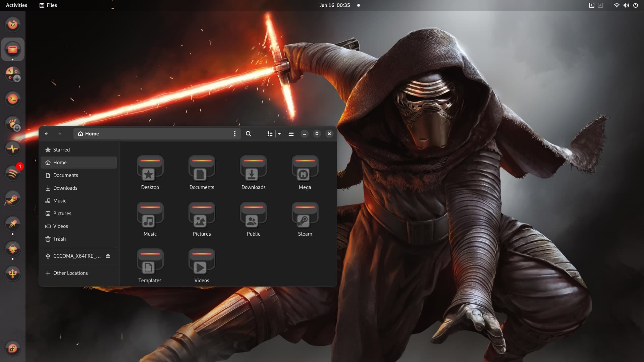Click Other Locations in sidebar
644x362 pixels.
70,273
